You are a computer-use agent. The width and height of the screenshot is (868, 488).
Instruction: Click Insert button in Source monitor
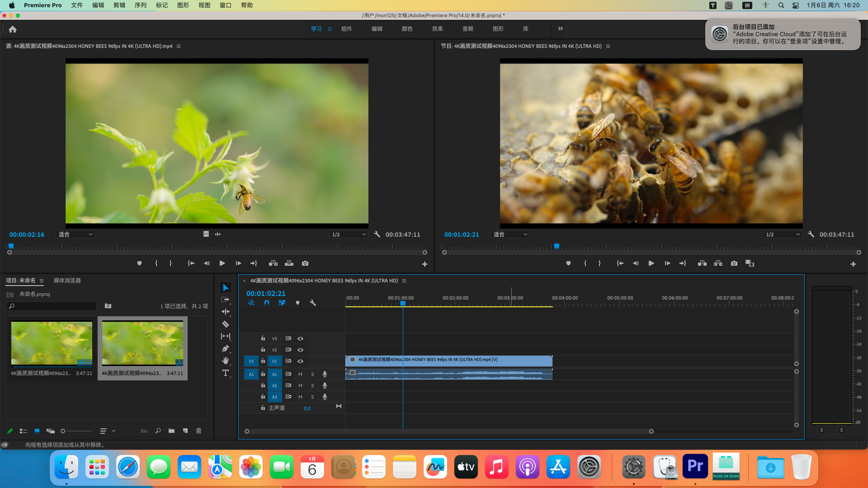click(273, 263)
